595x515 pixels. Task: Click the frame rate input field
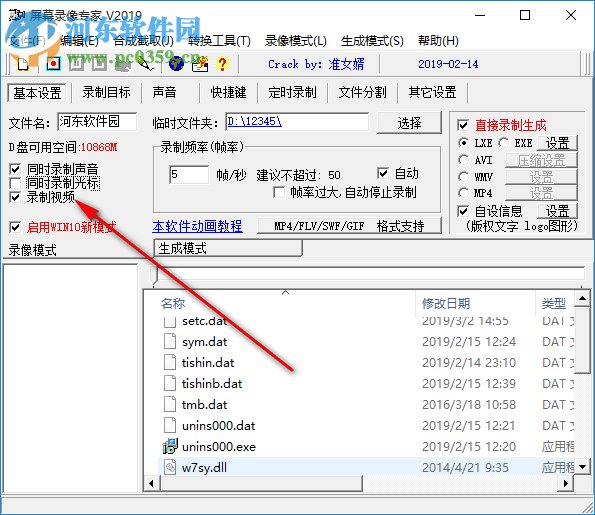(x=189, y=175)
